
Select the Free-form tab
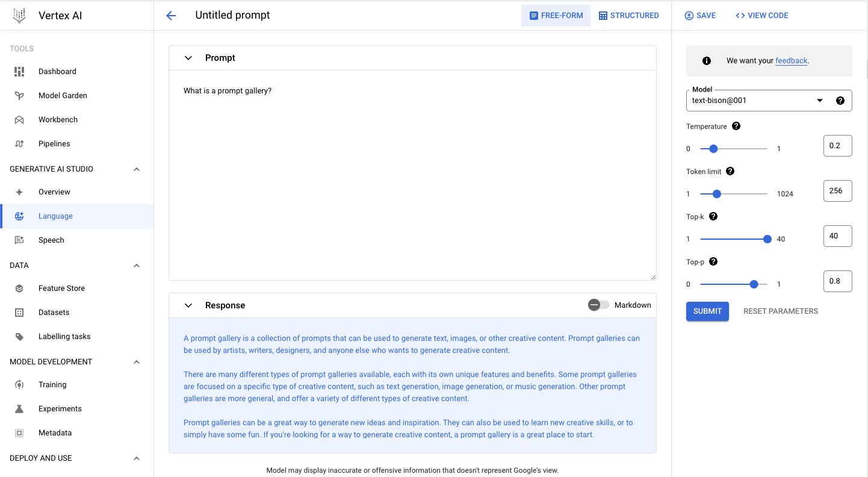pyautogui.click(x=556, y=16)
